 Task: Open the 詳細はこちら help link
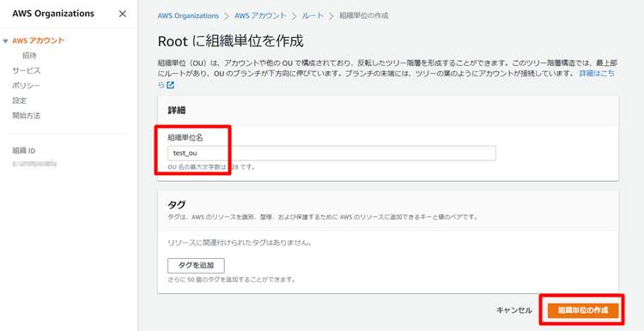point(597,75)
